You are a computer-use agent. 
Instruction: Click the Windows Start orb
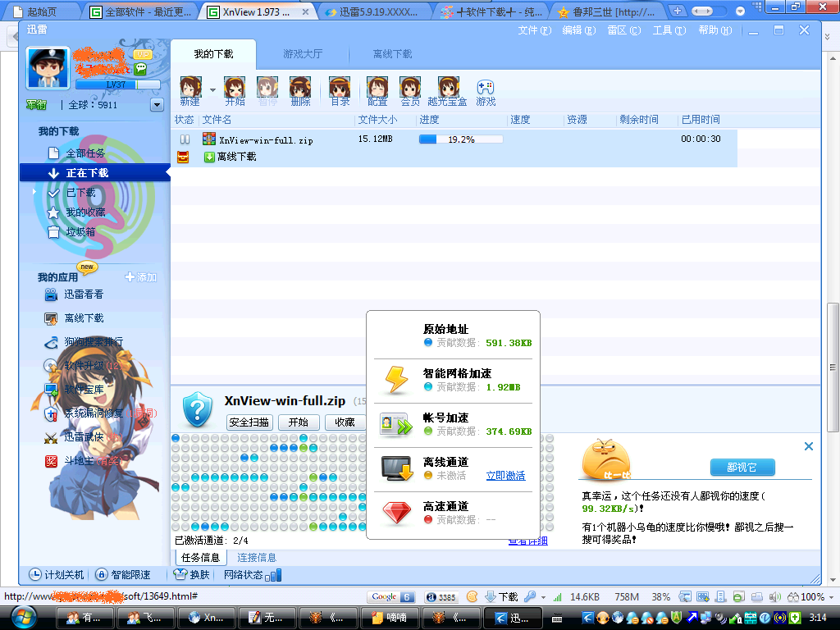(x=22, y=617)
